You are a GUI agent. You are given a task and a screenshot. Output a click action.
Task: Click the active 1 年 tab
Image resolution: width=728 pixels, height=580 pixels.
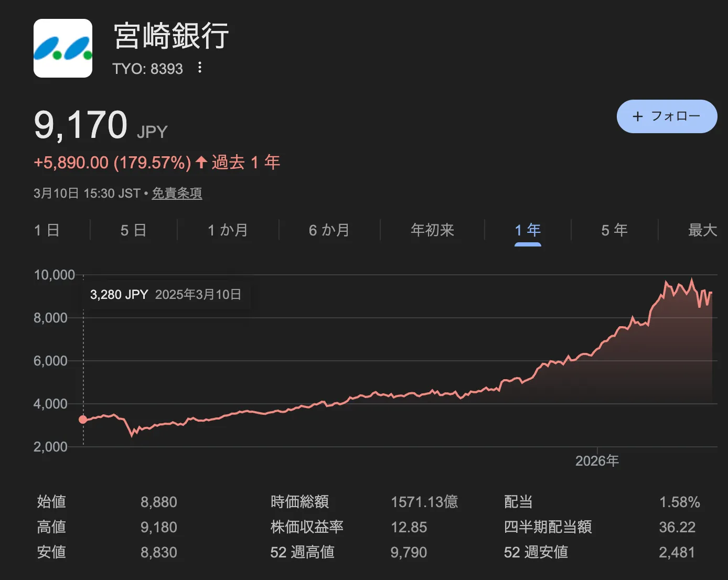click(x=528, y=230)
